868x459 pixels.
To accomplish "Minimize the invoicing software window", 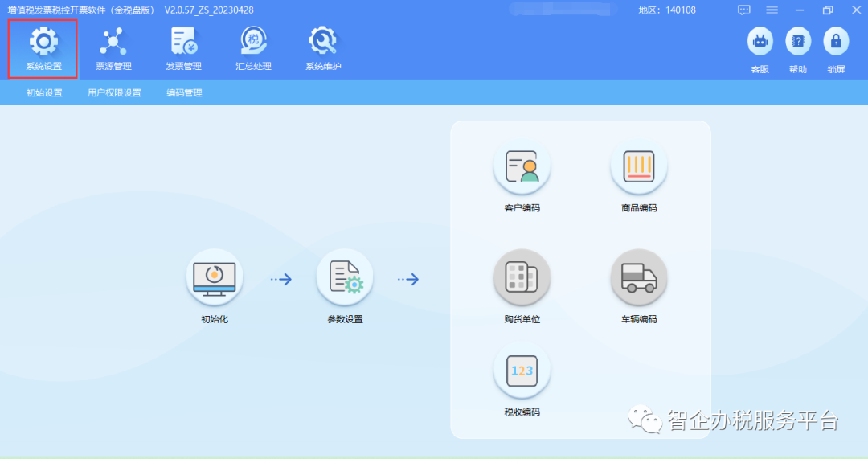I will pyautogui.click(x=800, y=10).
